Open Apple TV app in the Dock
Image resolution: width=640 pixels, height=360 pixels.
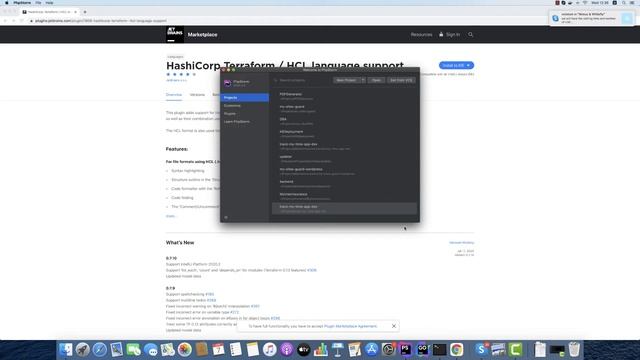coord(304,349)
